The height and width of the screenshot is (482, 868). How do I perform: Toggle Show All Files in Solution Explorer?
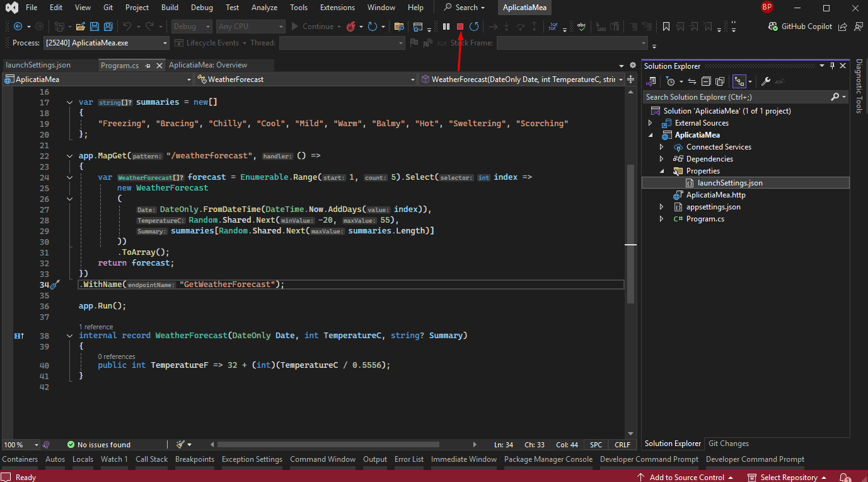coord(720,81)
